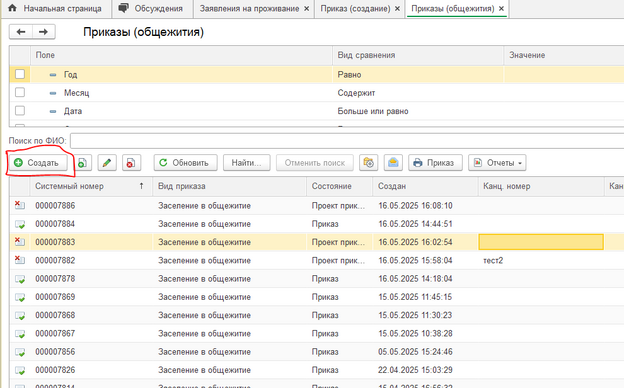624x388 pixels.
Task: Close the Приказ (создание) tab
Action: [x=397, y=8]
